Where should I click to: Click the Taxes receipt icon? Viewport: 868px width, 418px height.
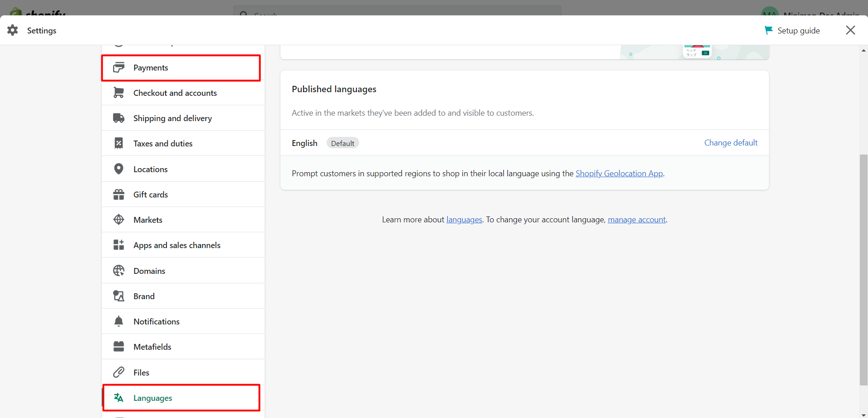[x=119, y=143]
